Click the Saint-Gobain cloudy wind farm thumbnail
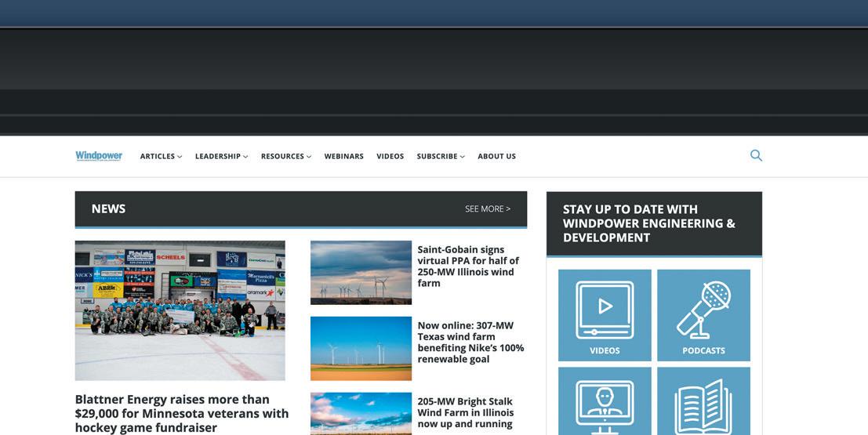868x435 pixels. [x=361, y=272]
